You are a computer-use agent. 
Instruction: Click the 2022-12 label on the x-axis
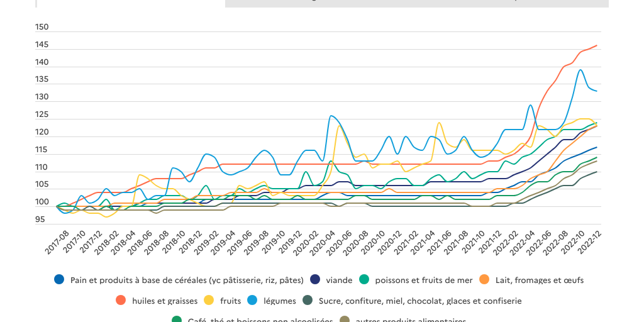click(x=589, y=241)
